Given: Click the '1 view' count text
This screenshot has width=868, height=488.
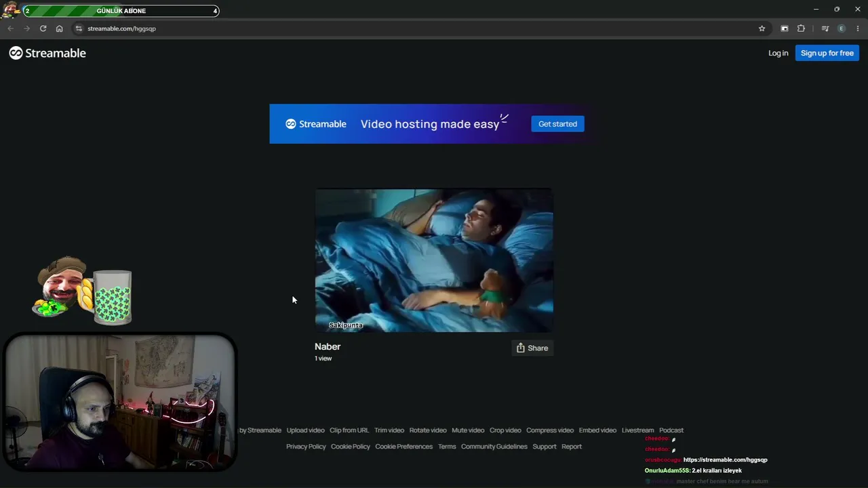Looking at the screenshot, I should [x=323, y=359].
